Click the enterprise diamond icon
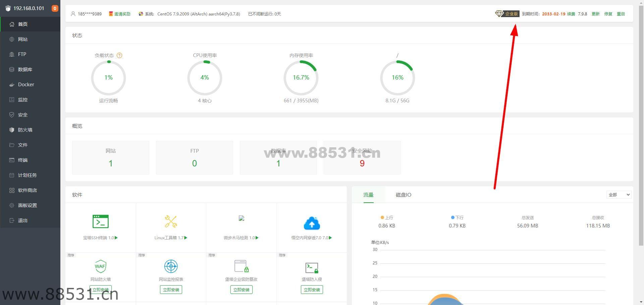 499,14
